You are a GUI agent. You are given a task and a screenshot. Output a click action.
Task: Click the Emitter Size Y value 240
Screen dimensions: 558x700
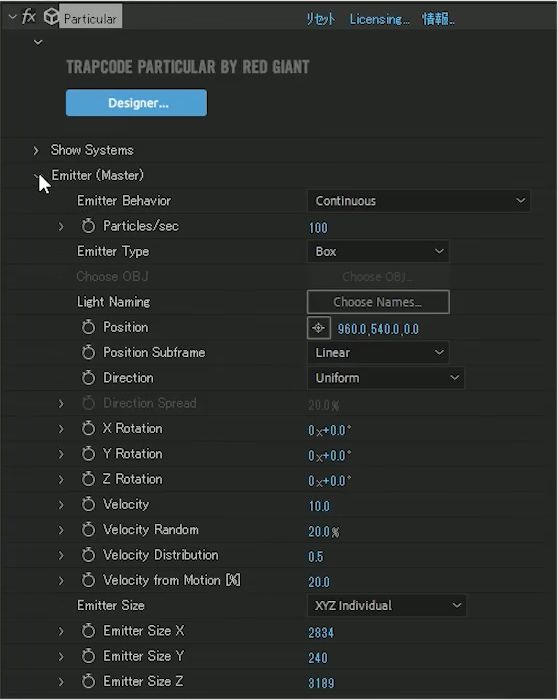pos(318,658)
